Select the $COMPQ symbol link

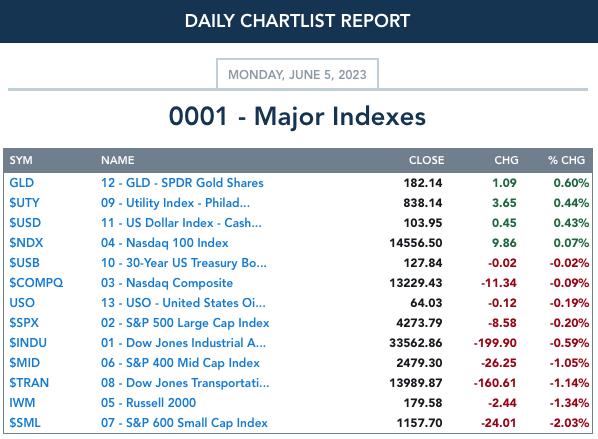(36, 283)
